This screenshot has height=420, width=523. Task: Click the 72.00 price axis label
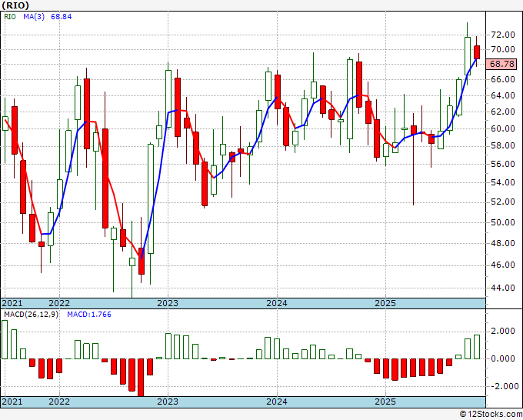503,35
